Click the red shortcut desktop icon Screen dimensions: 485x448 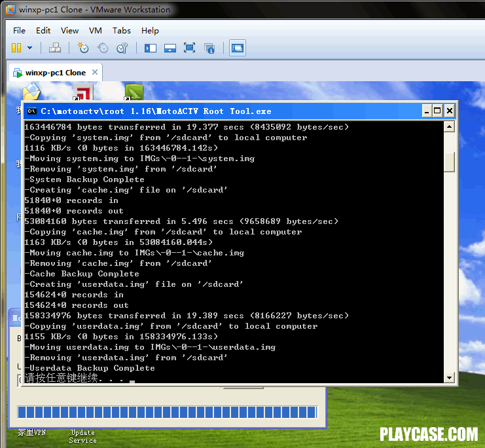coord(83,92)
